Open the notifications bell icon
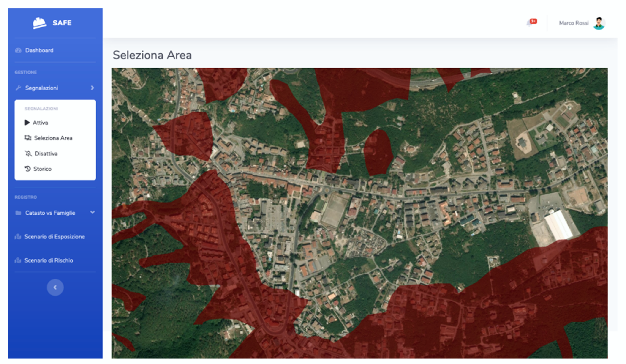This screenshot has height=364, width=626. click(529, 23)
